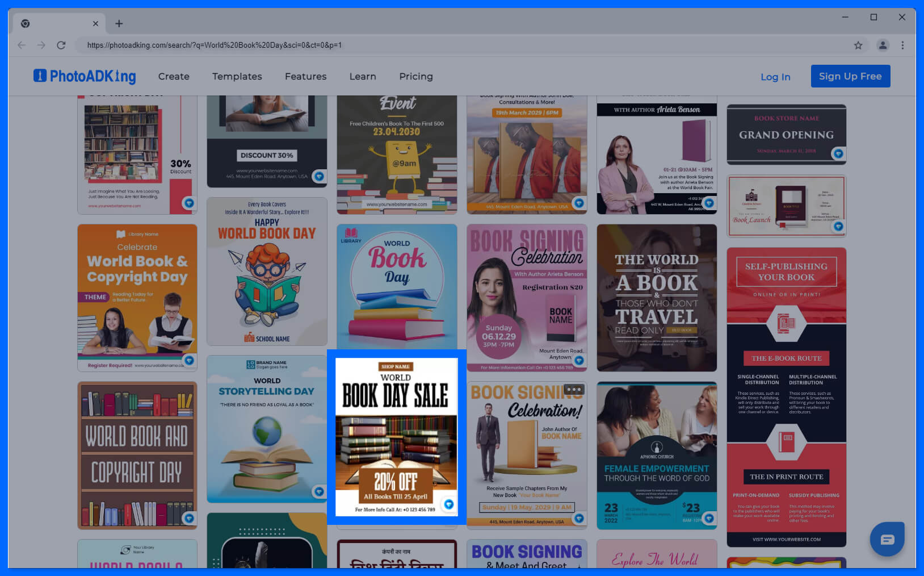The height and width of the screenshot is (576, 924).
Task: Go to the Pricing page
Action: 415,76
